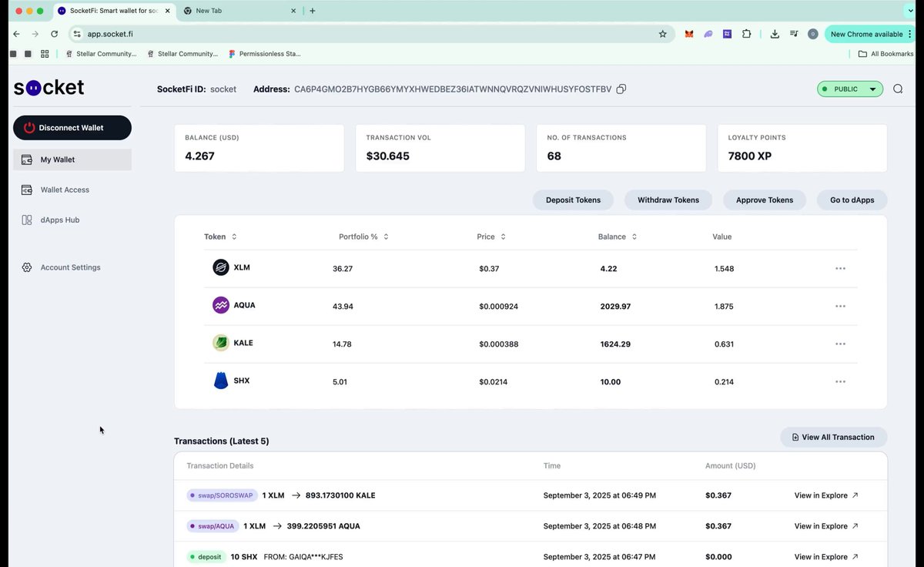
Task: Open the MetaMask fox extension icon
Action: point(689,34)
